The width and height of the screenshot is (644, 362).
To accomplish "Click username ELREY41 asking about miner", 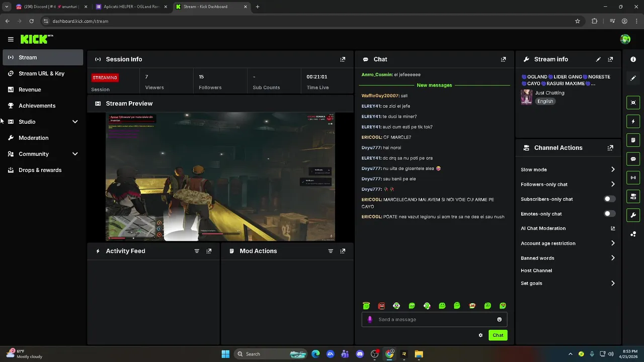I will coord(371,117).
